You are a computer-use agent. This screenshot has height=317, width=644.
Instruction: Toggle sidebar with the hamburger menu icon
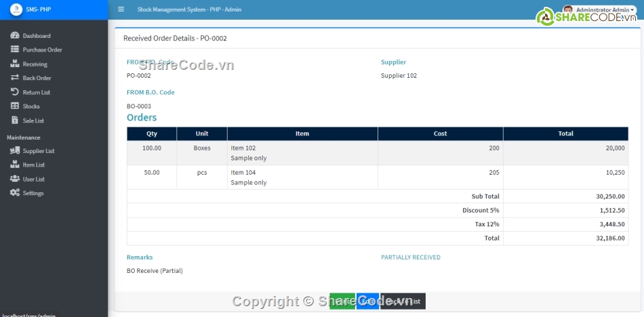[121, 9]
